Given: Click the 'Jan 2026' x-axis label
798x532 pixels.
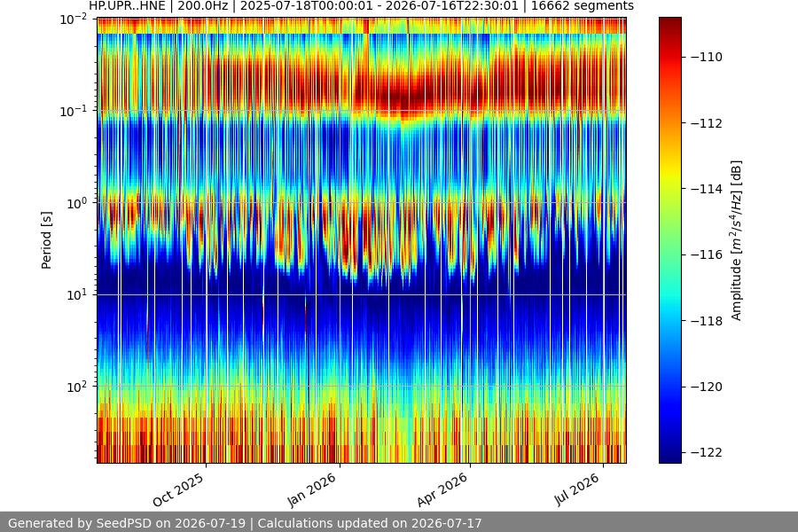Looking at the screenshot, I should (312, 489).
